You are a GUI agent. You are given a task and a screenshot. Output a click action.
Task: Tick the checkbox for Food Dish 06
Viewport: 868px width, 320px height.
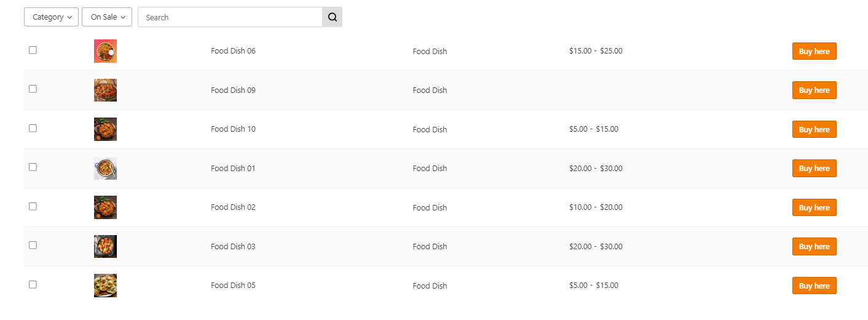click(33, 50)
